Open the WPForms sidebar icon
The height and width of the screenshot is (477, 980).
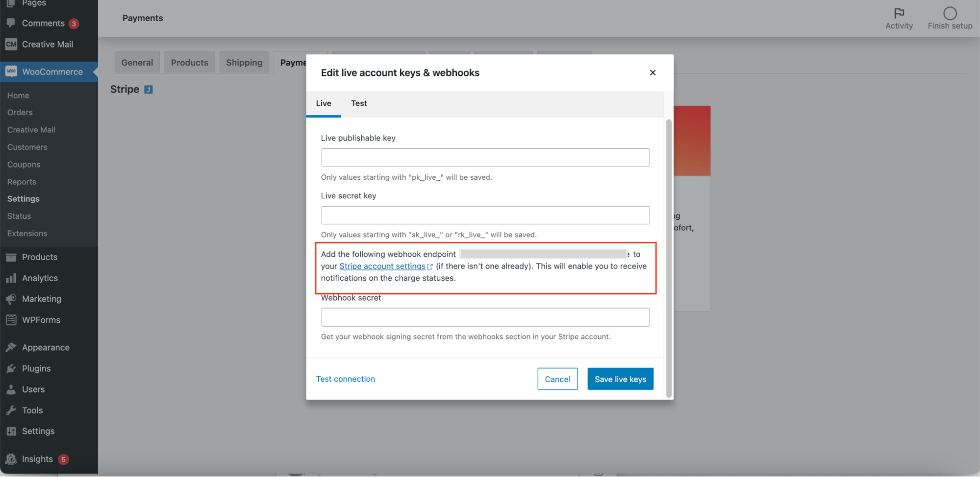click(12, 319)
